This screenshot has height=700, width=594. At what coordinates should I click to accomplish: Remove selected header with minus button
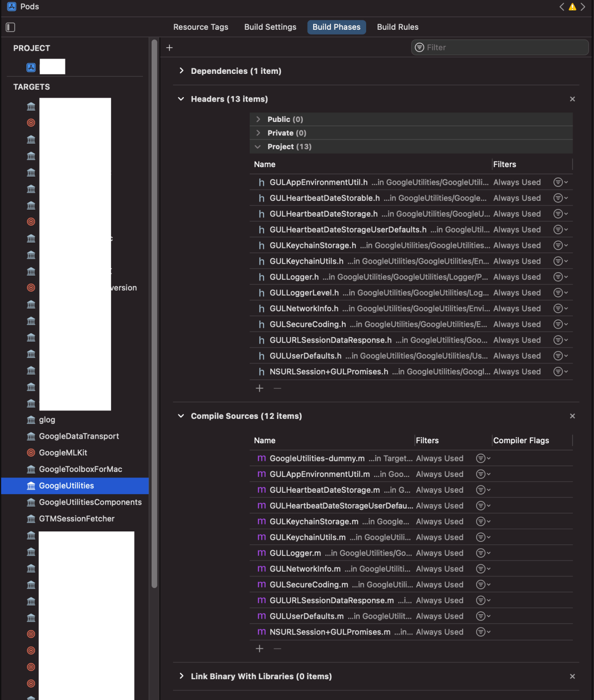277,388
